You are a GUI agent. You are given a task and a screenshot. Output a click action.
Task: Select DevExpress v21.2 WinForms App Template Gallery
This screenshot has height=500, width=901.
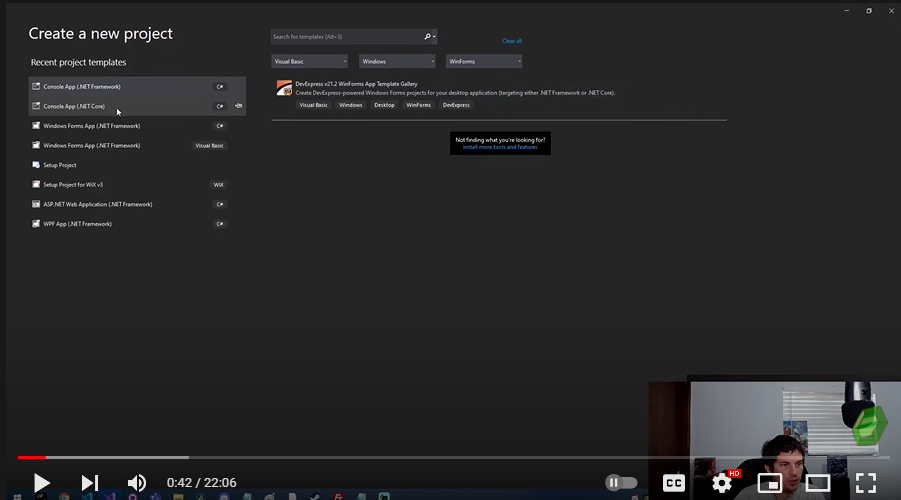coord(499,94)
